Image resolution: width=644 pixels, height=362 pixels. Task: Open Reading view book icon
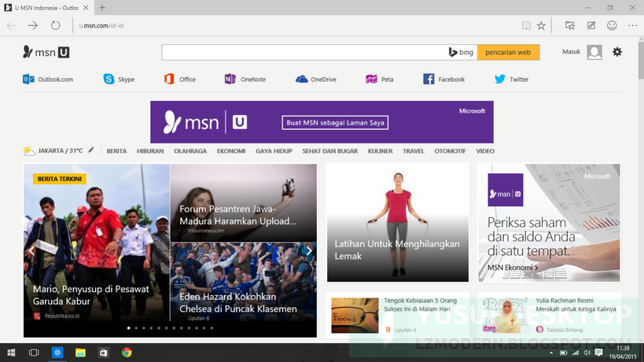(x=526, y=25)
